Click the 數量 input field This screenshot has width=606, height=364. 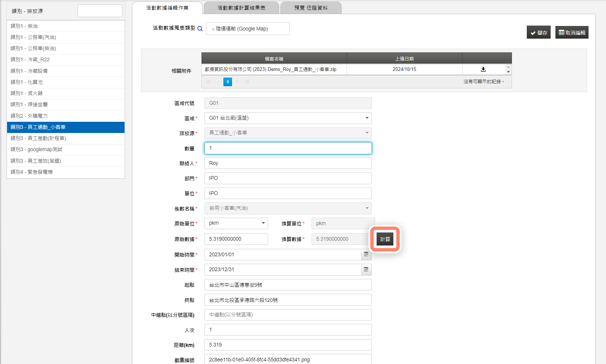click(288, 148)
